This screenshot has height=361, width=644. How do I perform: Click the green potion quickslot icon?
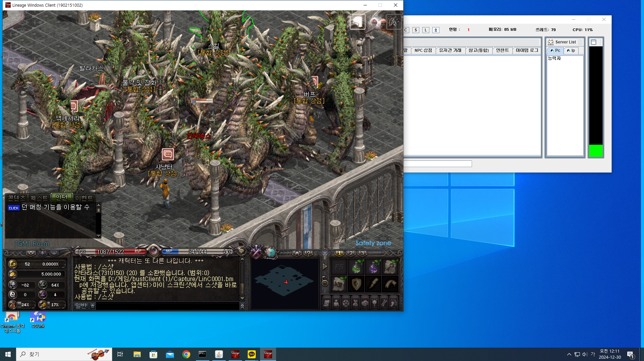click(x=357, y=267)
